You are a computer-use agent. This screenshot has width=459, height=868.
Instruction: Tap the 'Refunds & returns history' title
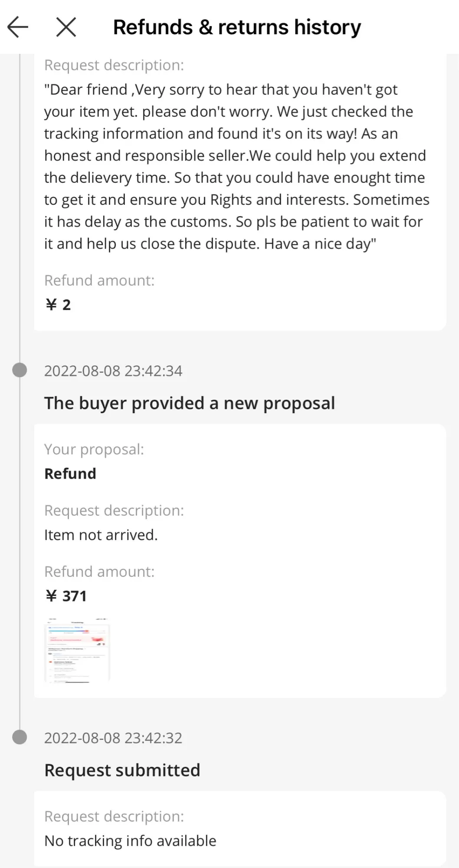point(237,27)
